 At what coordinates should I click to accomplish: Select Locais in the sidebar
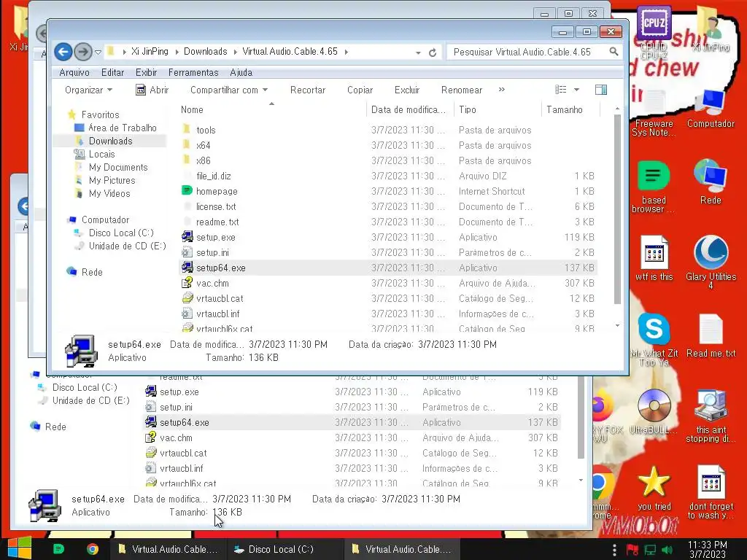102,155
